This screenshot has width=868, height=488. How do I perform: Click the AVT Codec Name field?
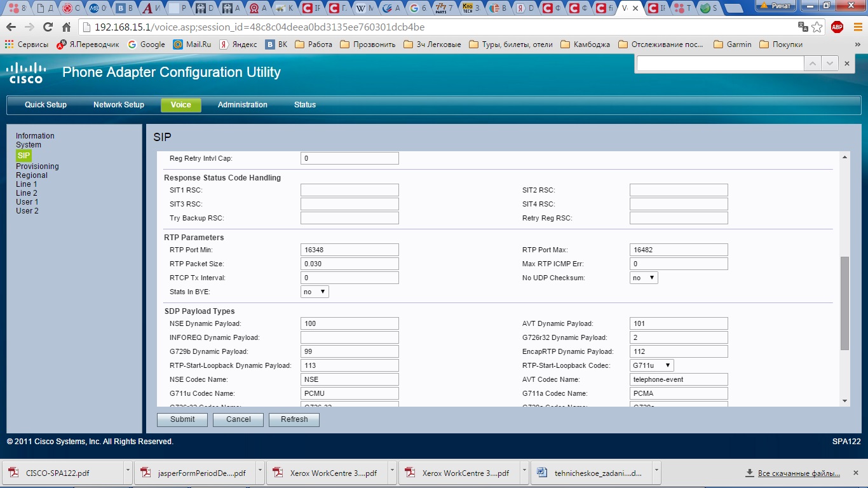(679, 379)
